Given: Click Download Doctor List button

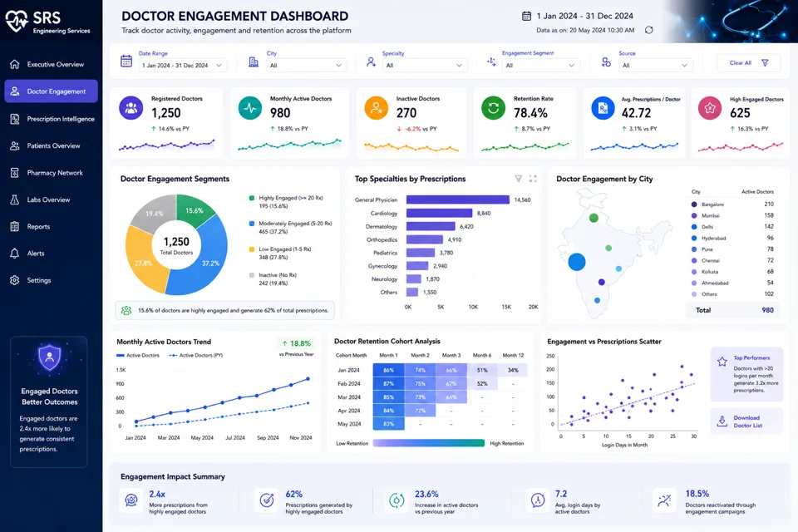Looking at the screenshot, I should click(x=746, y=421).
